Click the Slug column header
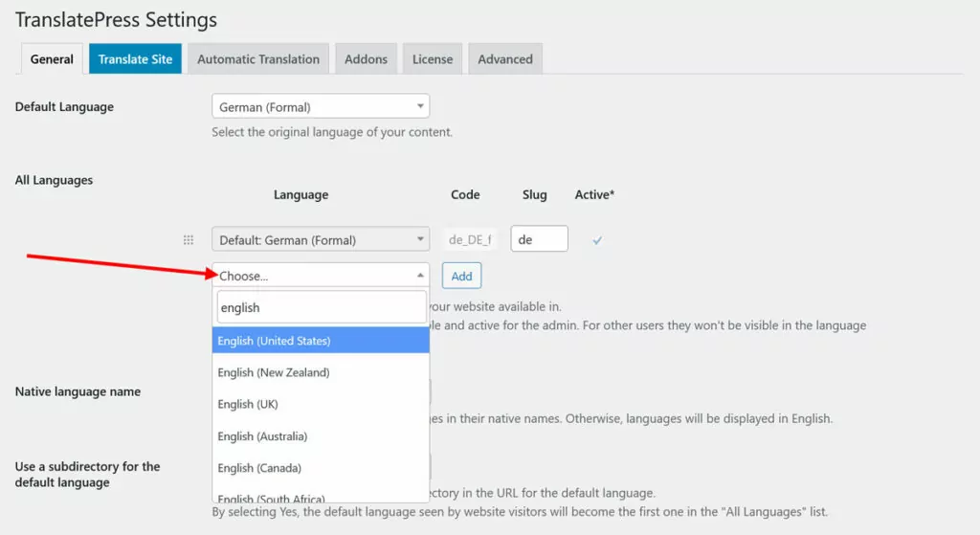The image size is (980, 535). pos(534,194)
